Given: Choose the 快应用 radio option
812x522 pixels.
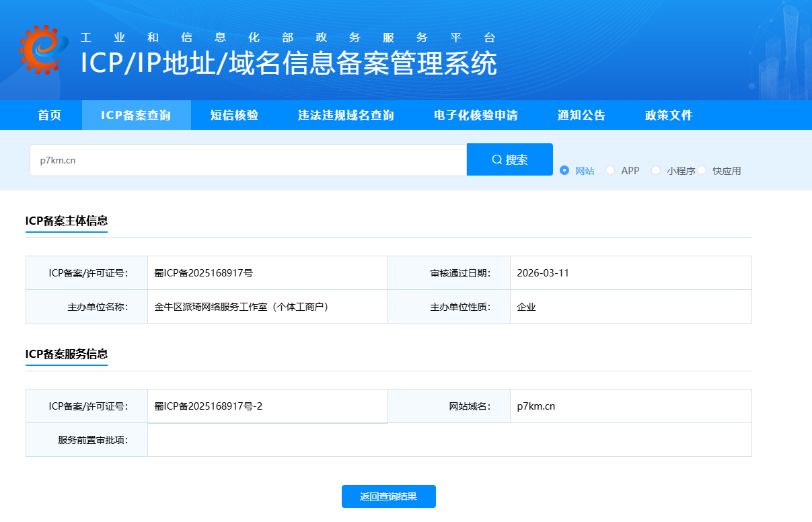Looking at the screenshot, I should pyautogui.click(x=702, y=171).
